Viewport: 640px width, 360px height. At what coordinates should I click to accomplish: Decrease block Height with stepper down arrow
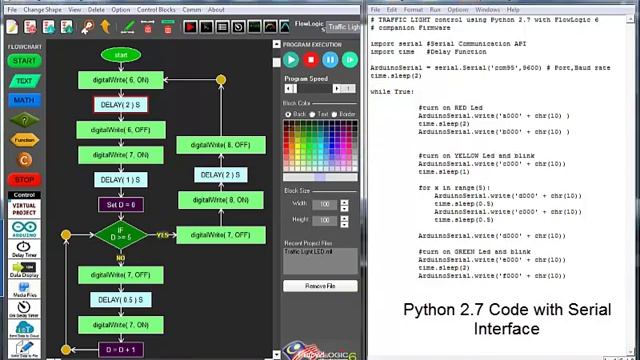pos(344,224)
